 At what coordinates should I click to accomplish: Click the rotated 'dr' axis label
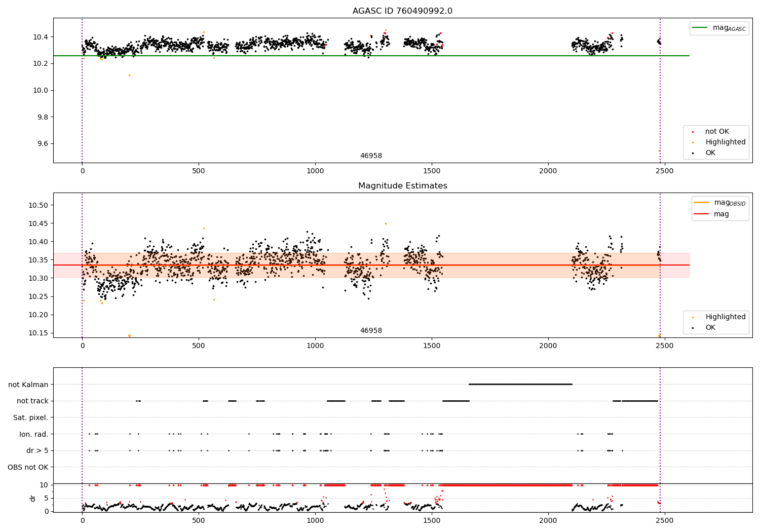[33, 498]
